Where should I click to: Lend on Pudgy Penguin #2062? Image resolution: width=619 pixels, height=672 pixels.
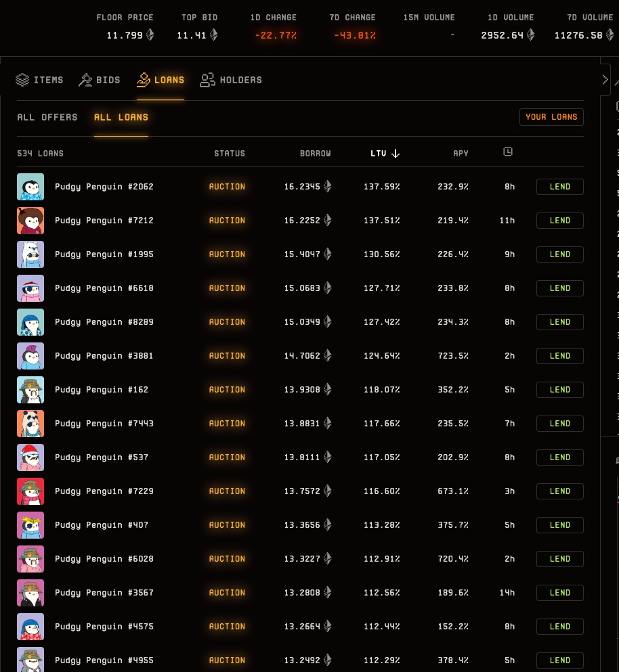[560, 187]
